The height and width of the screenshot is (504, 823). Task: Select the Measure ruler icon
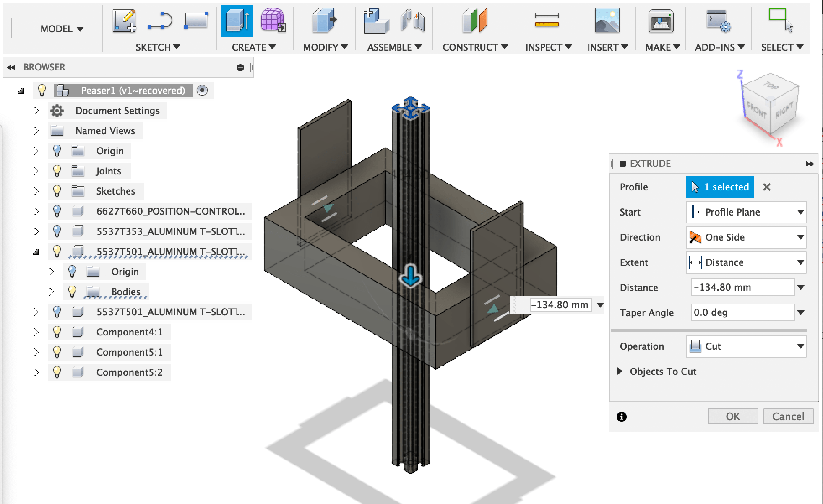tap(547, 20)
